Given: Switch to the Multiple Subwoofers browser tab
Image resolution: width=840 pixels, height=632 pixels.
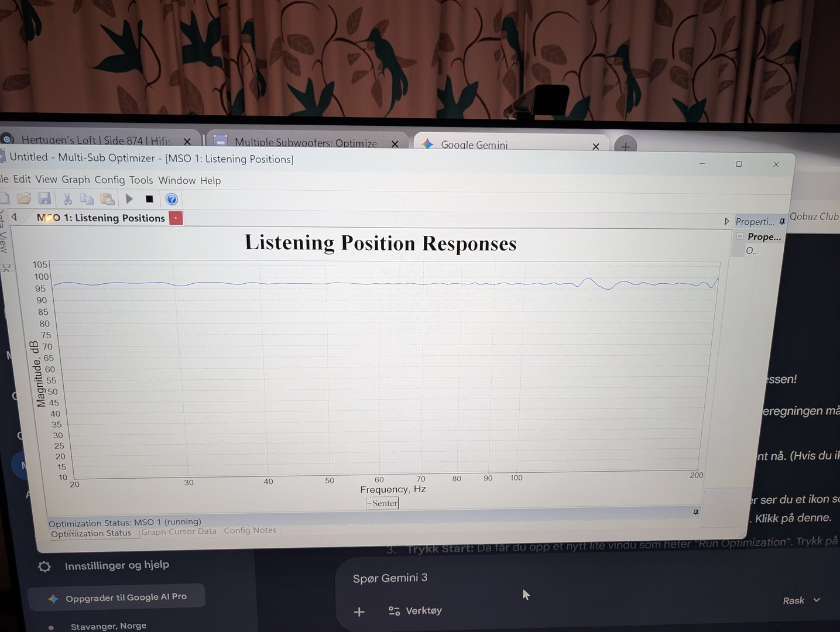Looking at the screenshot, I should click(x=306, y=142).
